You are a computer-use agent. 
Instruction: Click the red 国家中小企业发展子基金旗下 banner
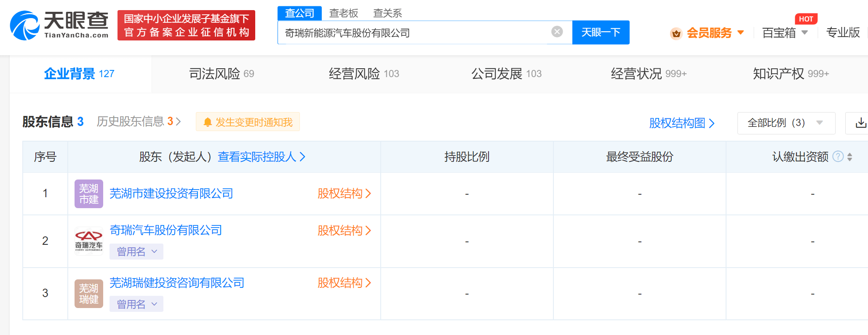186,25
